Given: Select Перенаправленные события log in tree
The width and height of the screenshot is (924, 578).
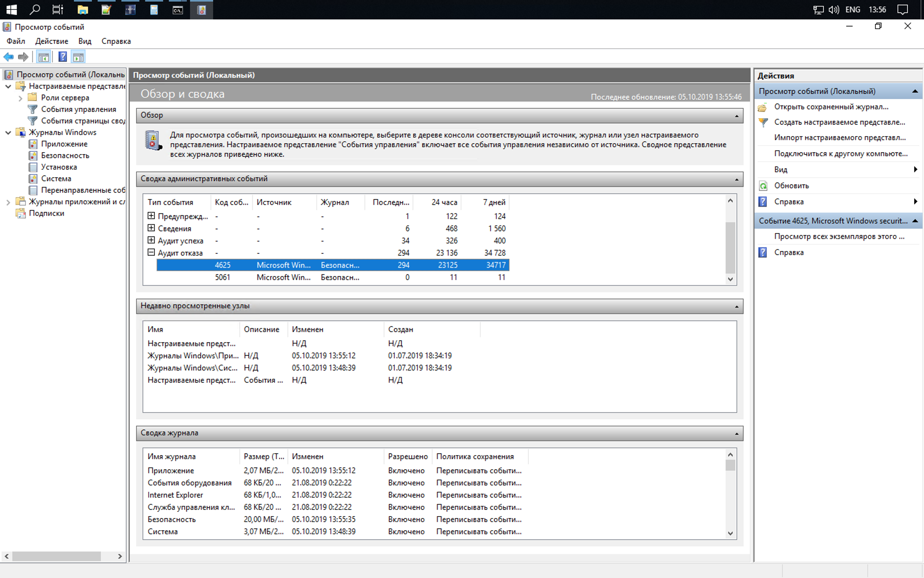Looking at the screenshot, I should pos(83,190).
